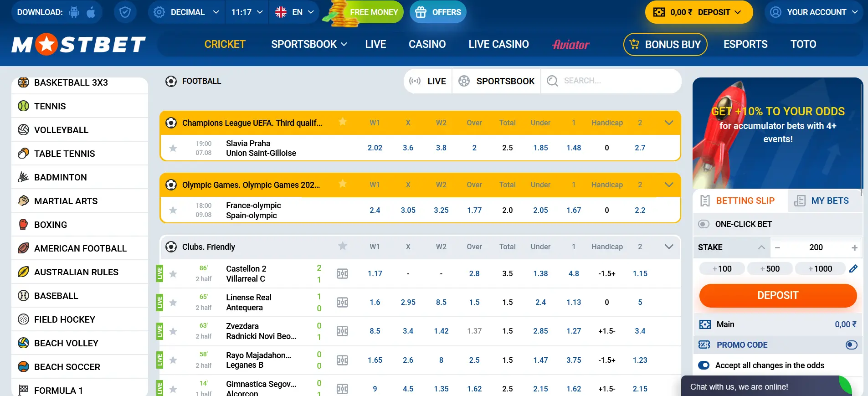Screen dimensions: 868x396
Task: Decrease stake with minus button
Action: [777, 247]
